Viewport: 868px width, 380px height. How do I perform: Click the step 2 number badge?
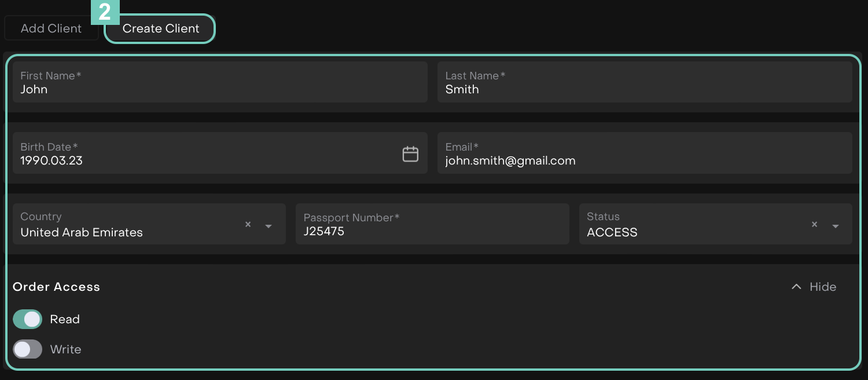point(105,12)
